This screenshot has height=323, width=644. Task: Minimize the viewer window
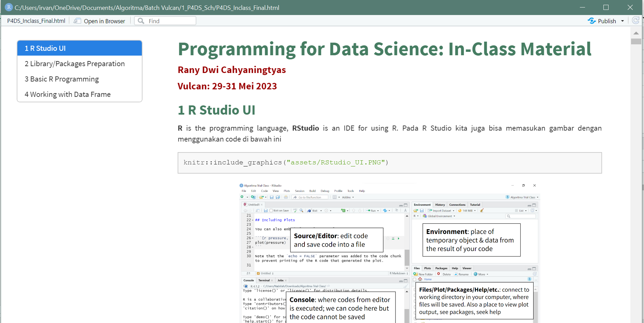582,8
